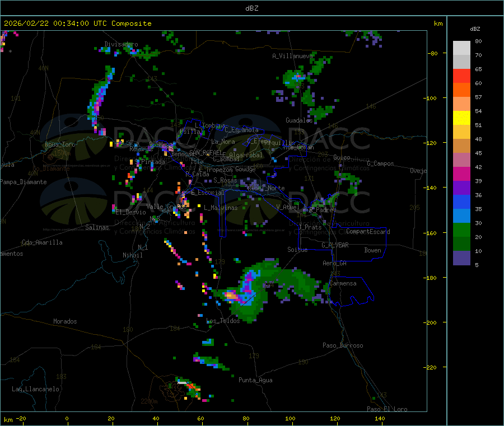The image size is (504, 426).
Task: Click the white 80 dBZ legend swatch
Action: [461, 48]
